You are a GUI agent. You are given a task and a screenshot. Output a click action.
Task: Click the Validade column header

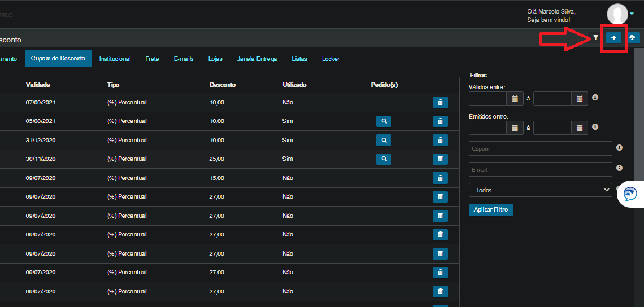click(38, 85)
